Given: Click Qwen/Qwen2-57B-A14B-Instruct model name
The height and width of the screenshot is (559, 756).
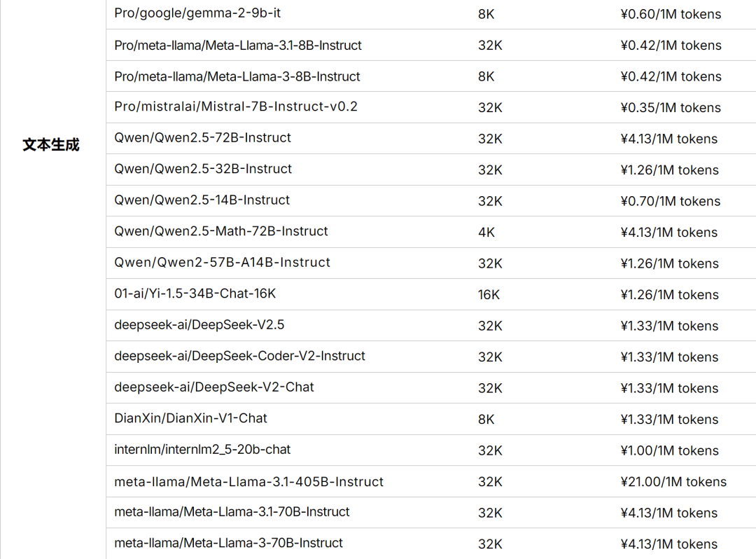Looking at the screenshot, I should coord(223,263).
